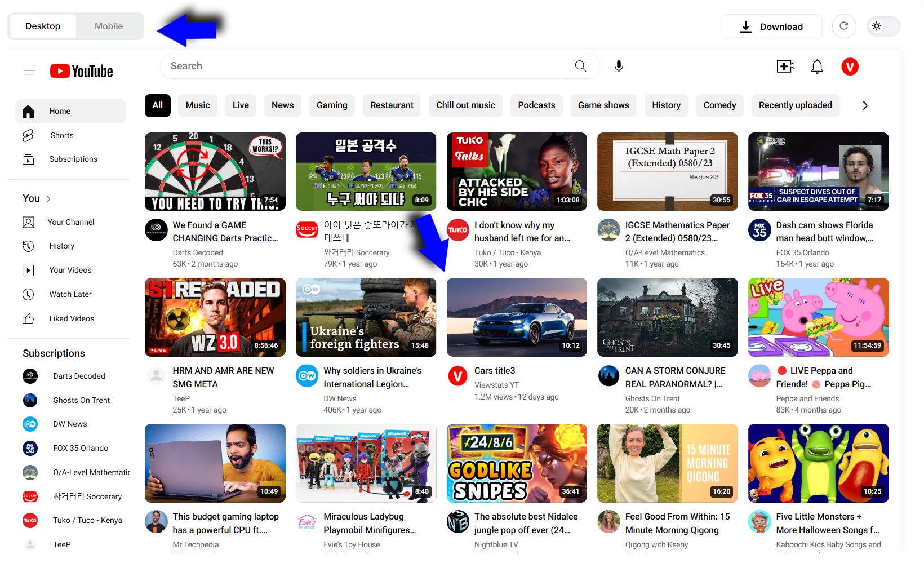Select the All filter chip
This screenshot has height=563, width=924.
pos(158,105)
